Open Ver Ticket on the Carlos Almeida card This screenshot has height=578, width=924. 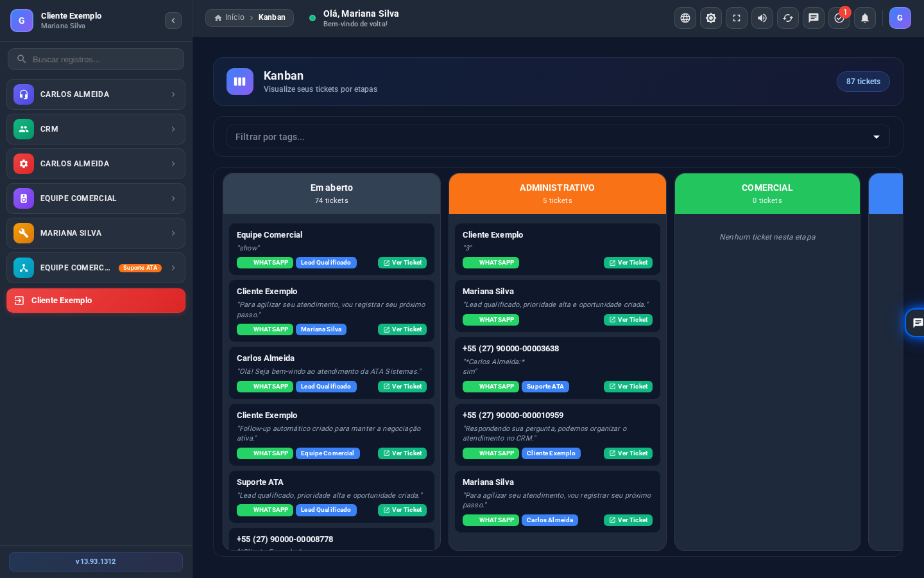(x=402, y=387)
